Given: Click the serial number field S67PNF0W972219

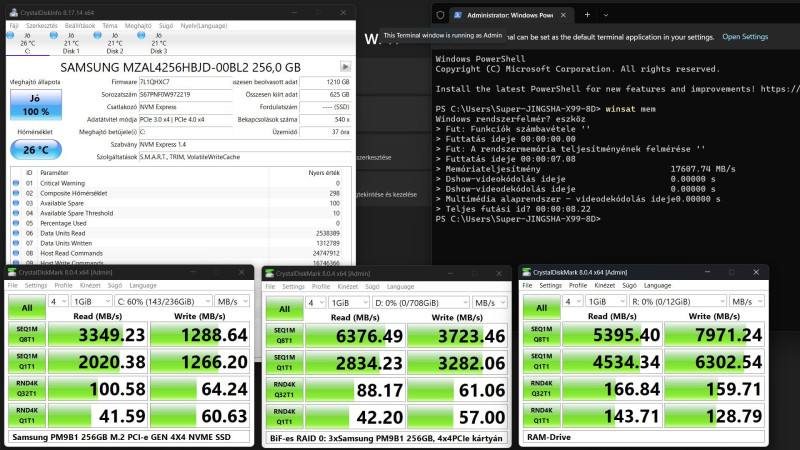Looking at the screenshot, I should [185, 94].
